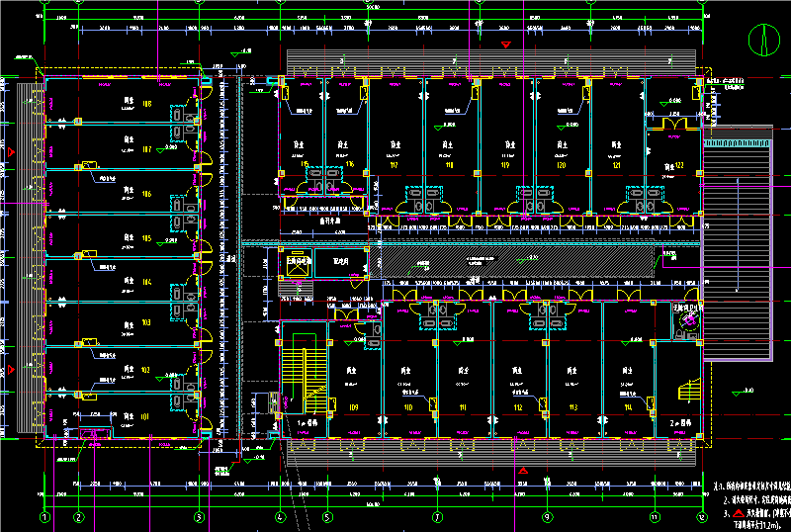Select the elevator shaft symbol with crossed box
The image size is (791, 532).
pos(296,266)
